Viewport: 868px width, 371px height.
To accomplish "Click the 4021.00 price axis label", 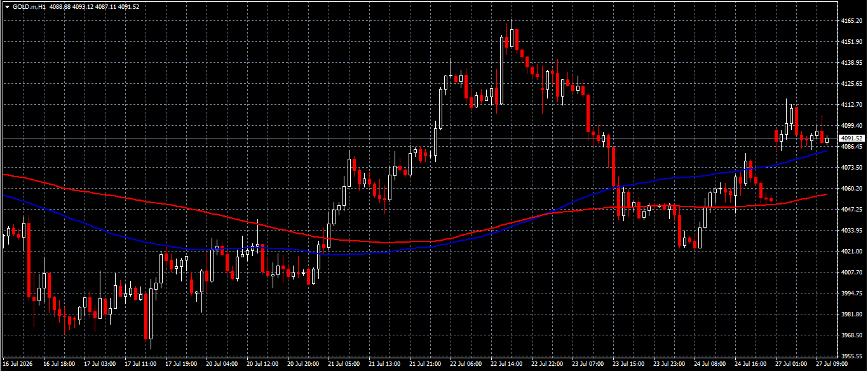I will (850, 252).
